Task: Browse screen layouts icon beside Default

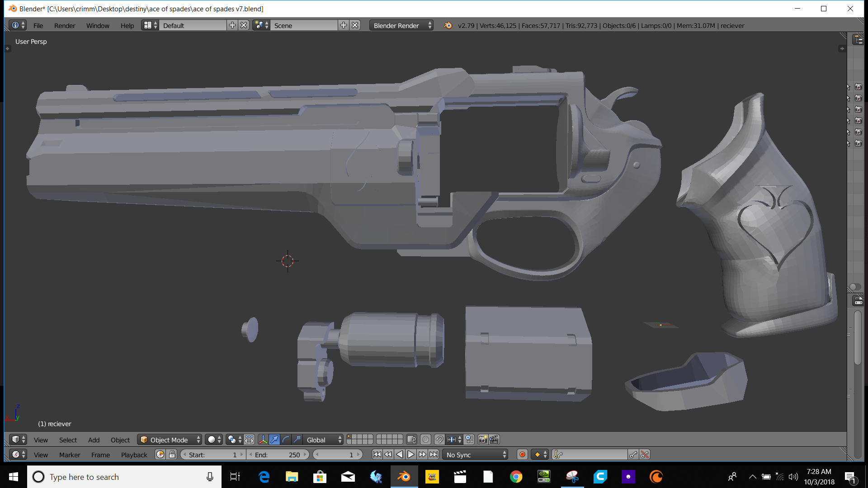Action: point(150,25)
